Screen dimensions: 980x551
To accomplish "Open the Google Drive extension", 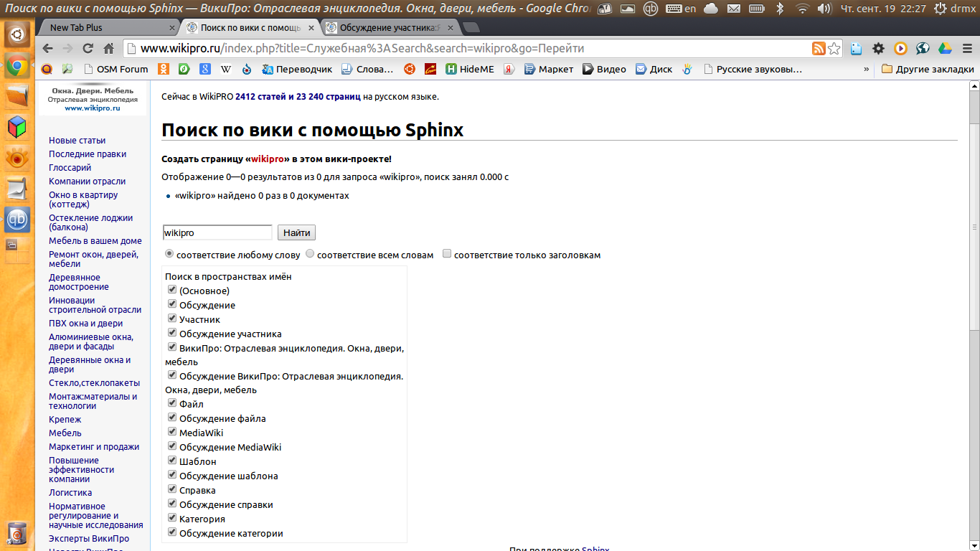I will [945, 49].
